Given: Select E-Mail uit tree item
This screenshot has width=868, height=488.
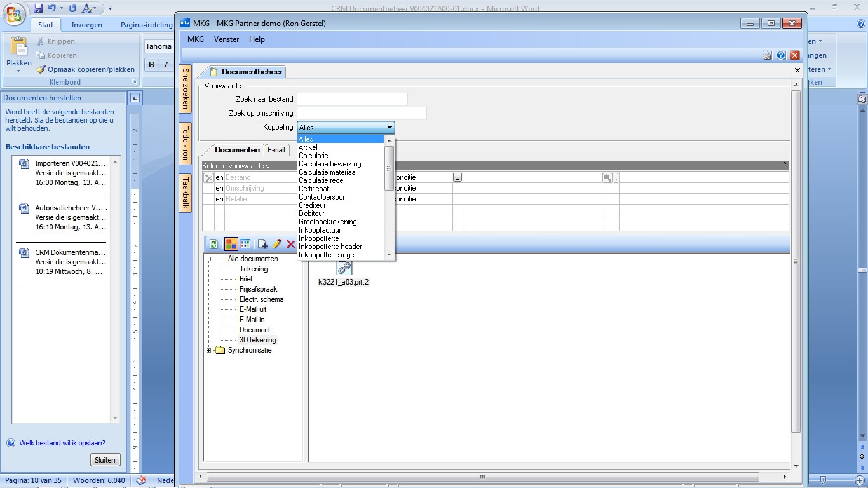Looking at the screenshot, I should (x=253, y=309).
